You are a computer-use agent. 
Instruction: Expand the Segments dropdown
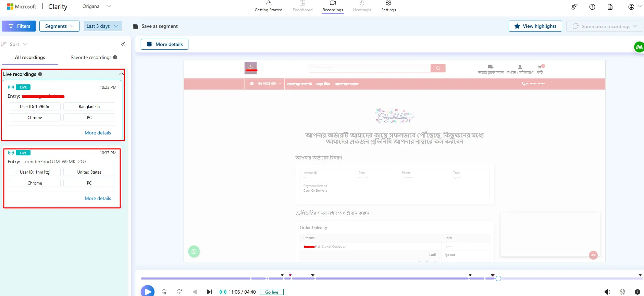click(x=59, y=26)
